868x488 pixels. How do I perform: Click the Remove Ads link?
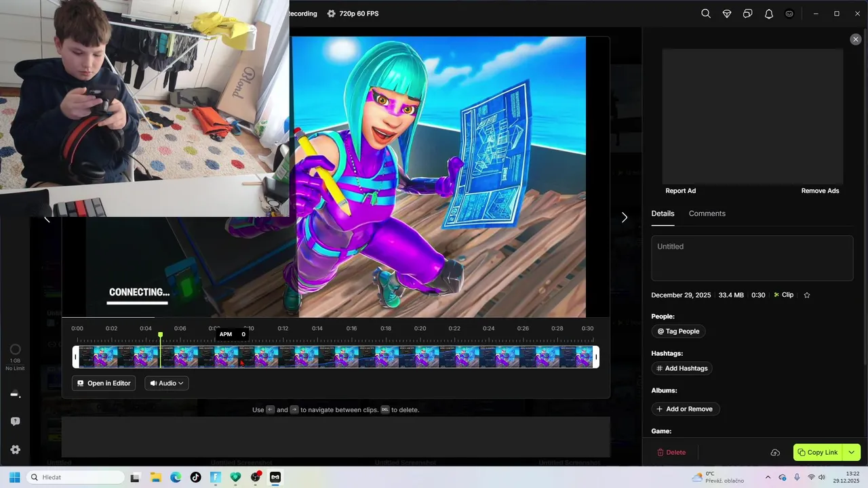coord(820,190)
